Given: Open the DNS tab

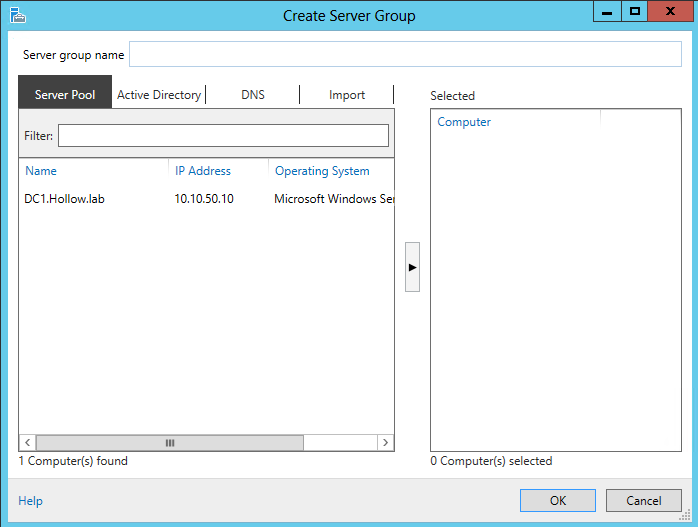Looking at the screenshot, I should tap(253, 95).
